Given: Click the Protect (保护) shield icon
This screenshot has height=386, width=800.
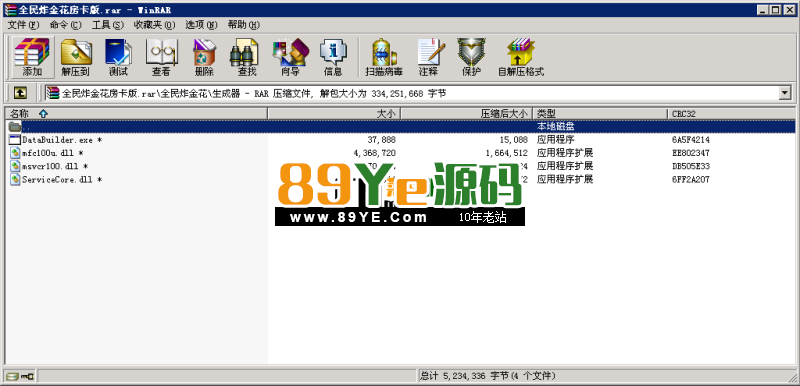Looking at the screenshot, I should click(471, 57).
